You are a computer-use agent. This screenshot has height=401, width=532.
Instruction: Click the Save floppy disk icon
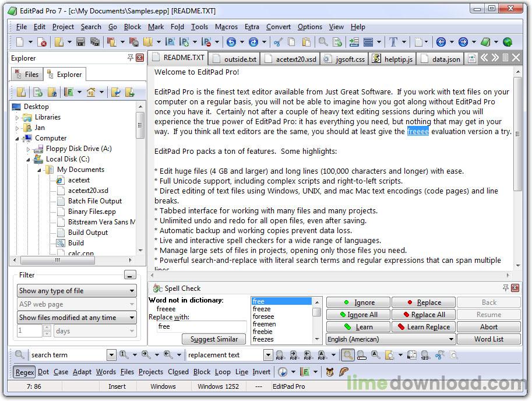[80, 42]
